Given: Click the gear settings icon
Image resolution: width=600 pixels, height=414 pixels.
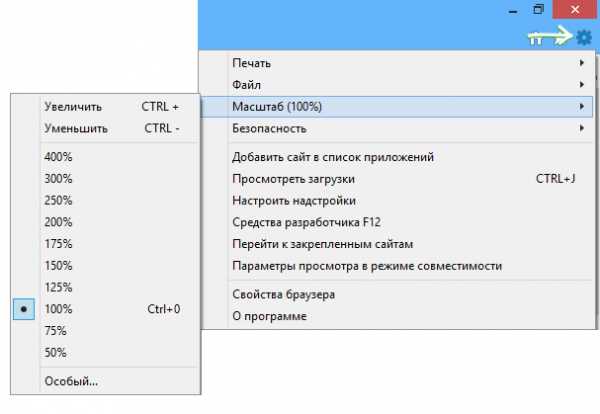Looking at the screenshot, I should (x=583, y=37).
